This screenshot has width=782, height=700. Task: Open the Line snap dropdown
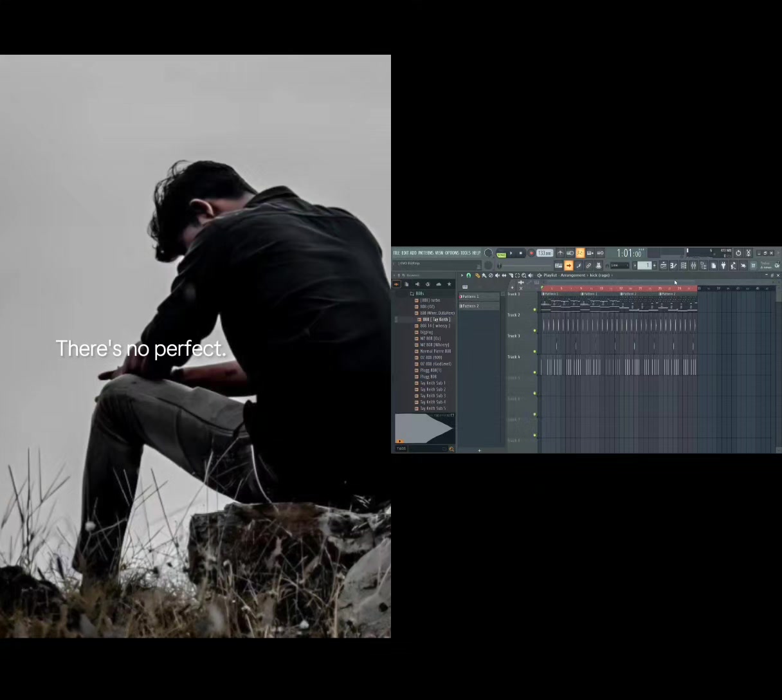(620, 265)
